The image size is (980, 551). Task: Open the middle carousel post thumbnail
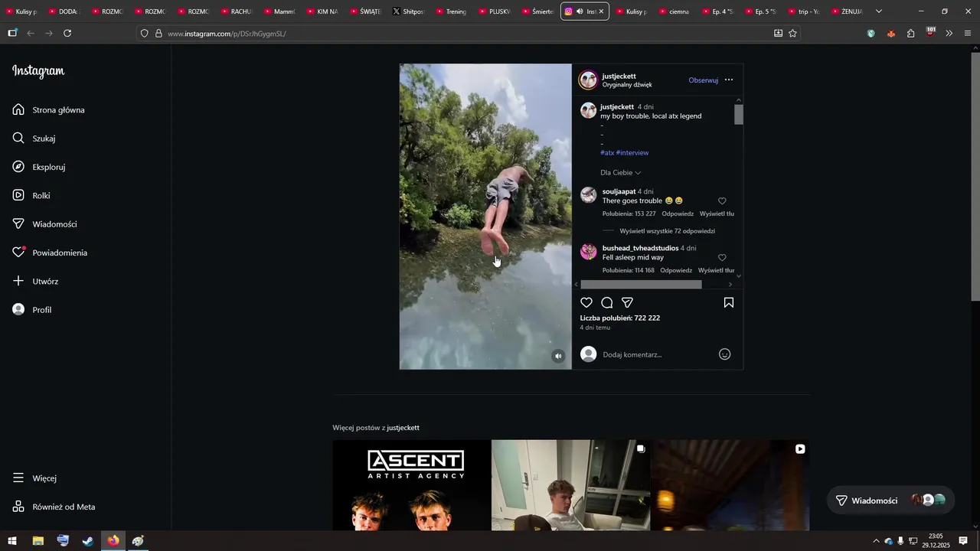(x=570, y=485)
